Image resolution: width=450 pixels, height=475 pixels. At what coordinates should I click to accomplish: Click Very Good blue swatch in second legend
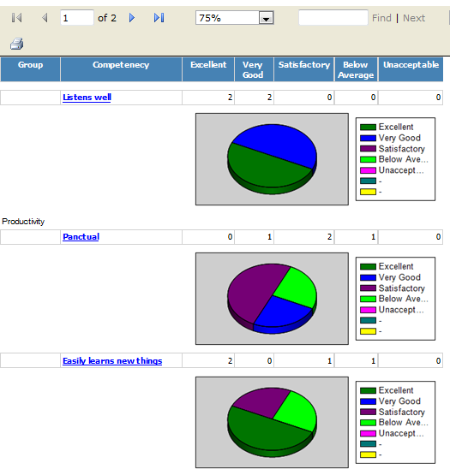(x=368, y=277)
